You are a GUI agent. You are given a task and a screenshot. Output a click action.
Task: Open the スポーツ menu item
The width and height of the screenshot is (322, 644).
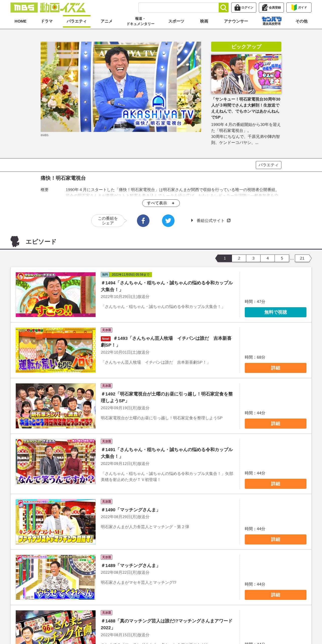176,21
